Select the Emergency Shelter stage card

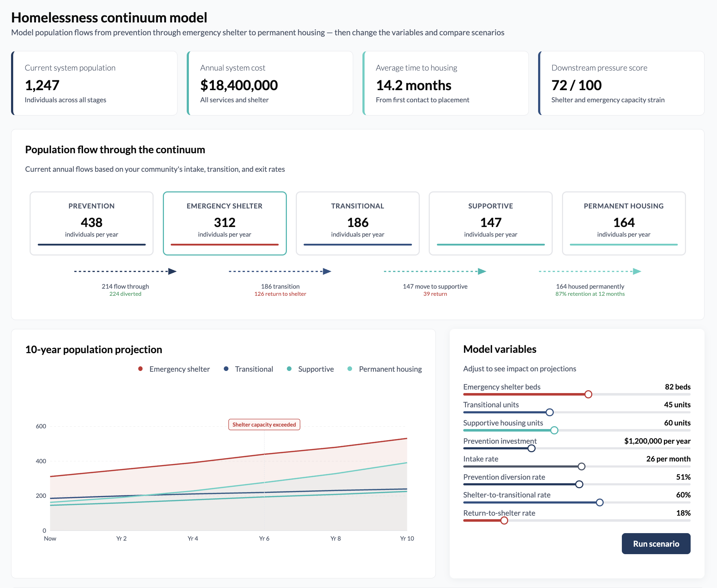click(x=225, y=223)
